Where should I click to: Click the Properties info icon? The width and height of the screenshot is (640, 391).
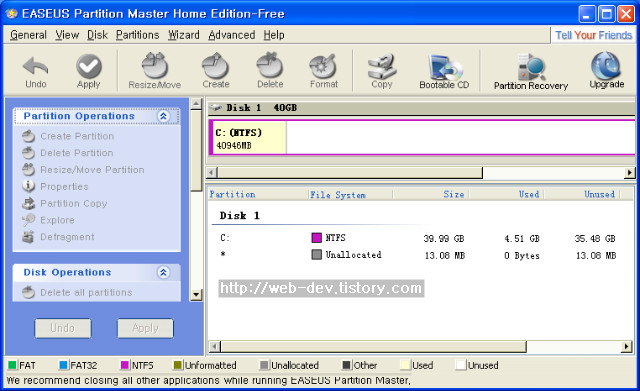(x=29, y=186)
